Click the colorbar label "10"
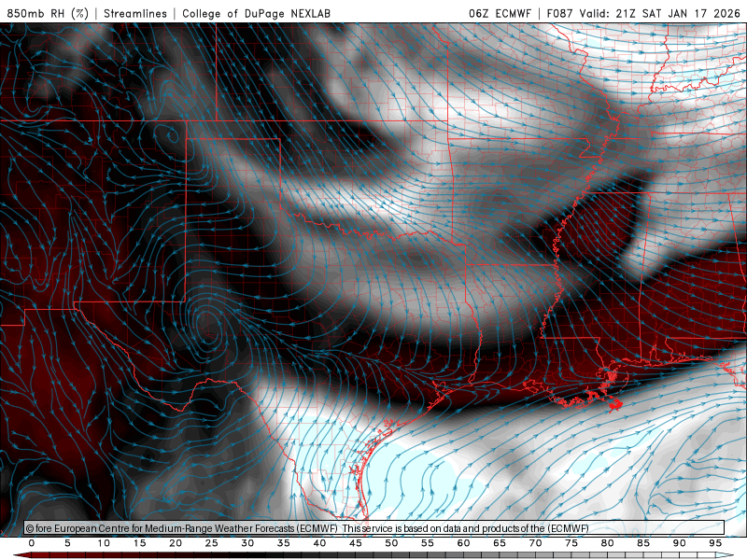This screenshot has width=747, height=560. [104, 543]
